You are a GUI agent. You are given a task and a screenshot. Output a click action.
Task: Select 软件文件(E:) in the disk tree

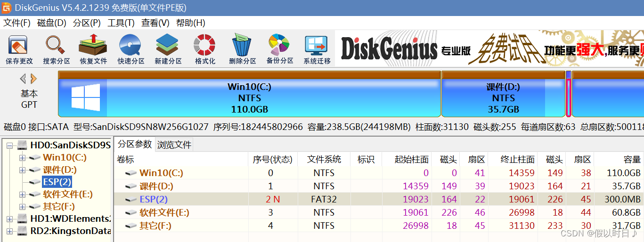pos(67,194)
